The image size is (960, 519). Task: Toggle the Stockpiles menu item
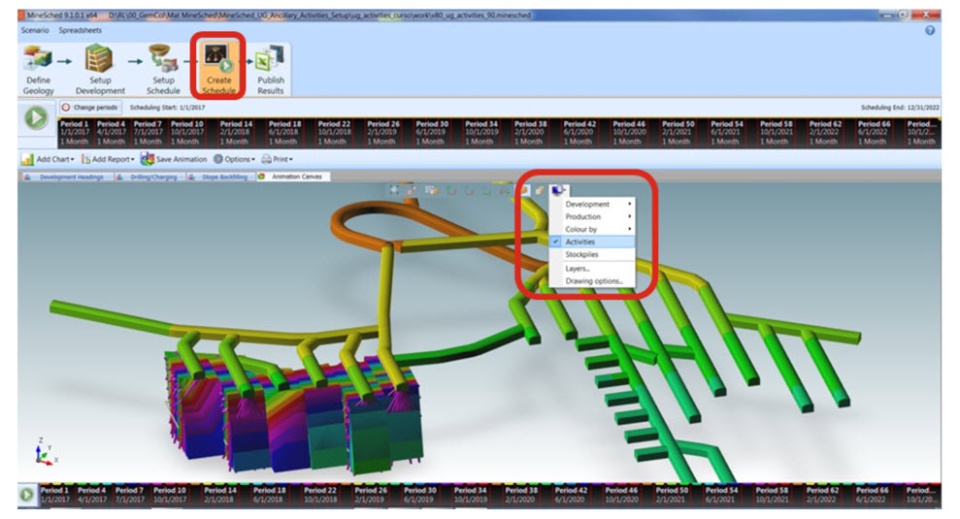592,254
